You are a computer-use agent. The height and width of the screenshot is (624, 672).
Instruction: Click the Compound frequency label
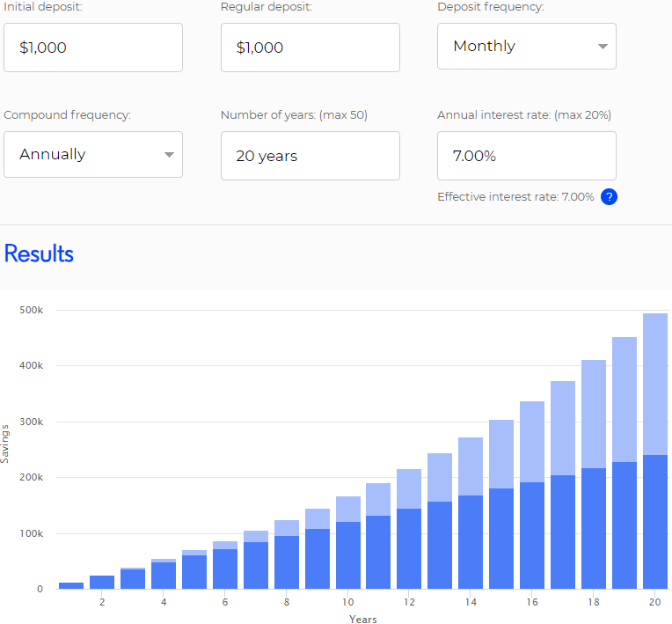67,115
